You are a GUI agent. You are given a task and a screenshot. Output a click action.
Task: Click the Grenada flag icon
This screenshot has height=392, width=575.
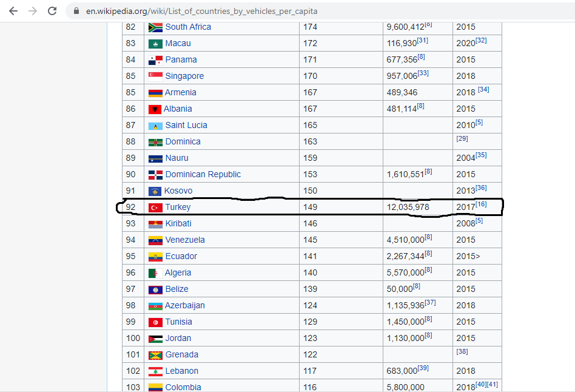(x=155, y=356)
